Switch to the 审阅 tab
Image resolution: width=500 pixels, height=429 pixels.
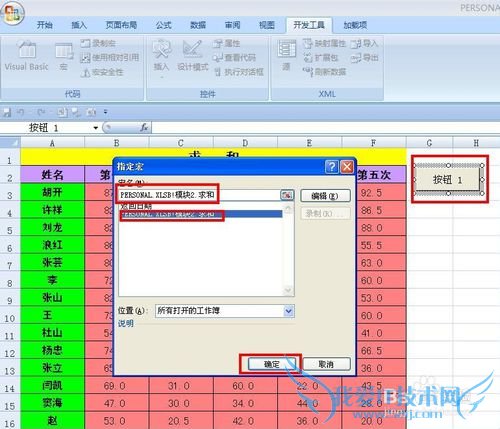click(233, 25)
